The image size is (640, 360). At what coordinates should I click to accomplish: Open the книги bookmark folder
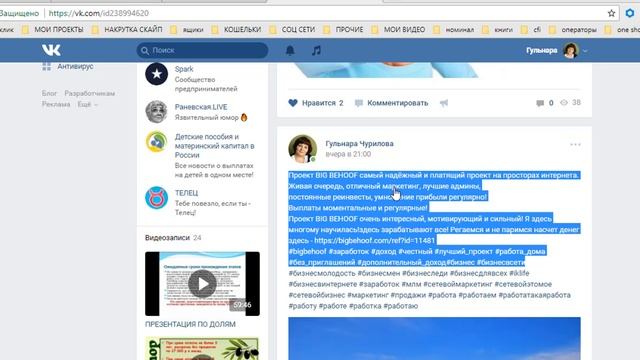(498, 29)
